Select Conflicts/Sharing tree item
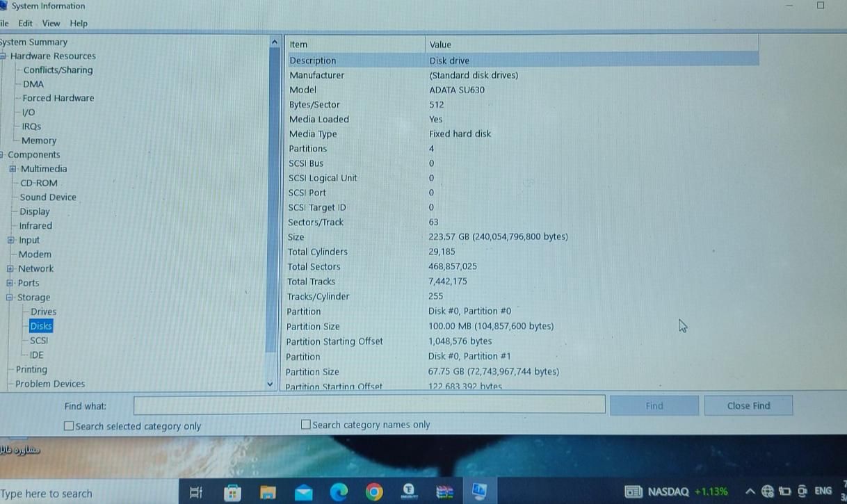 (x=58, y=70)
